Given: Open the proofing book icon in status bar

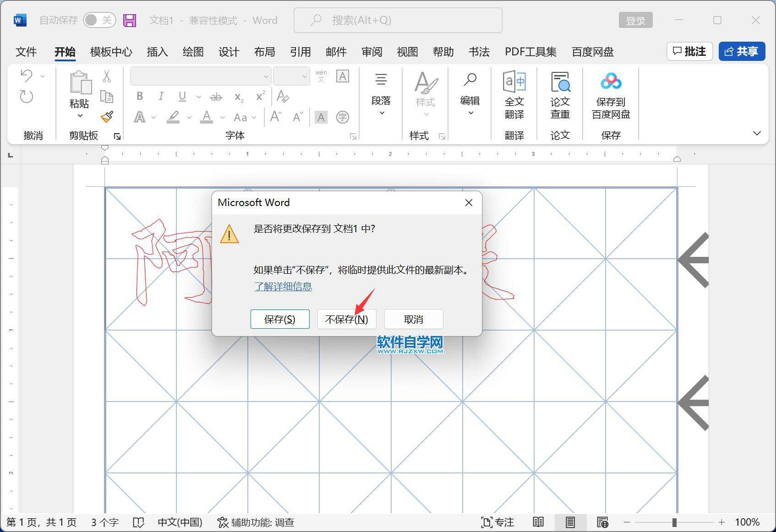Looking at the screenshot, I should [x=138, y=522].
